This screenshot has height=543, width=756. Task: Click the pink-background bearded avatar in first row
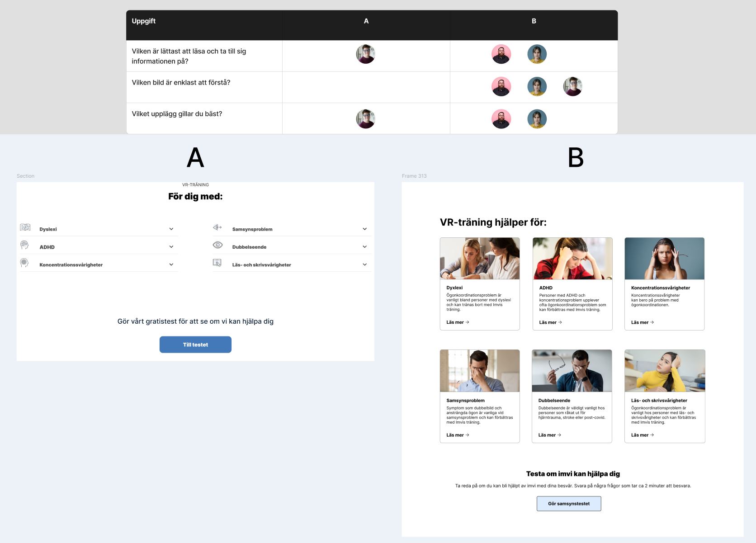[x=501, y=54]
